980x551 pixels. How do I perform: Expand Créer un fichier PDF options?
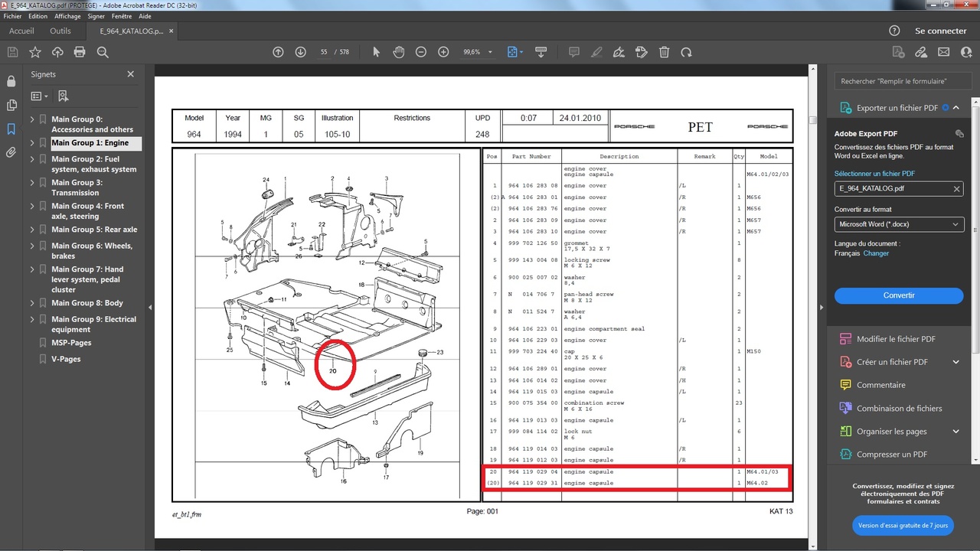[956, 362]
